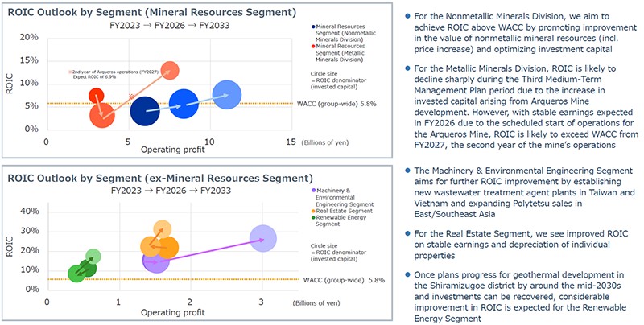The image size is (644, 325).
Task: Click the topmost light orange Real Estate bubble
Action: (162, 228)
